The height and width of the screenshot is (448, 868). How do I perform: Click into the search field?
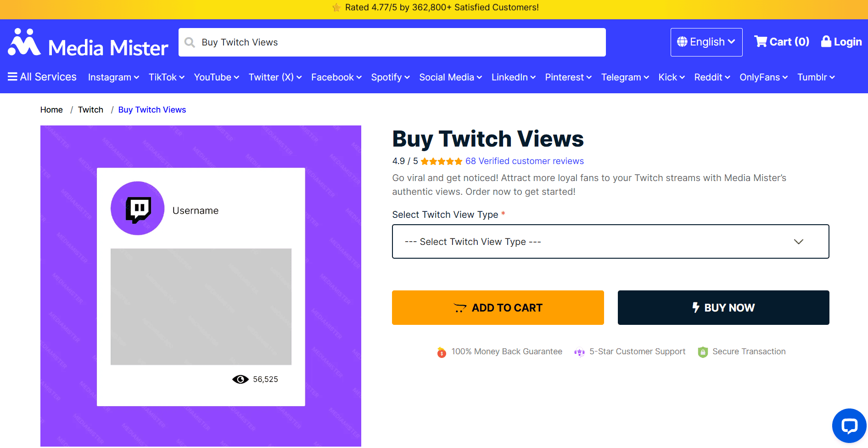[392, 42]
